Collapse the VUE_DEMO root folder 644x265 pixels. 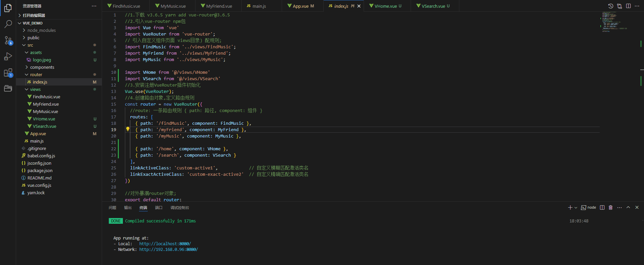tap(59, 23)
